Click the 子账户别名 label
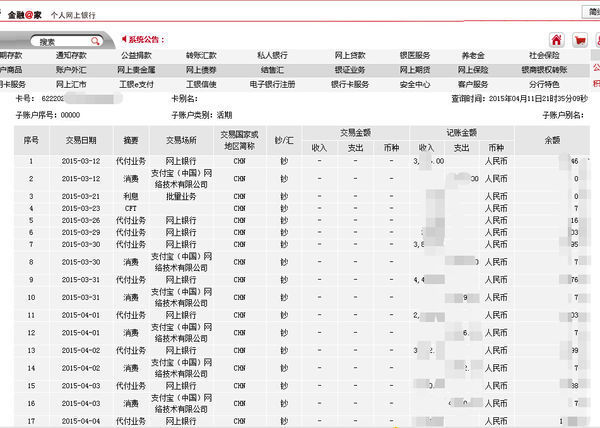The width and height of the screenshot is (600, 428). [x=563, y=115]
